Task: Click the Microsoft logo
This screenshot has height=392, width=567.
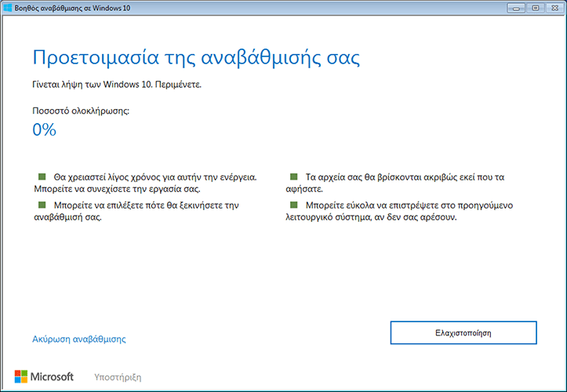Action: (44, 376)
